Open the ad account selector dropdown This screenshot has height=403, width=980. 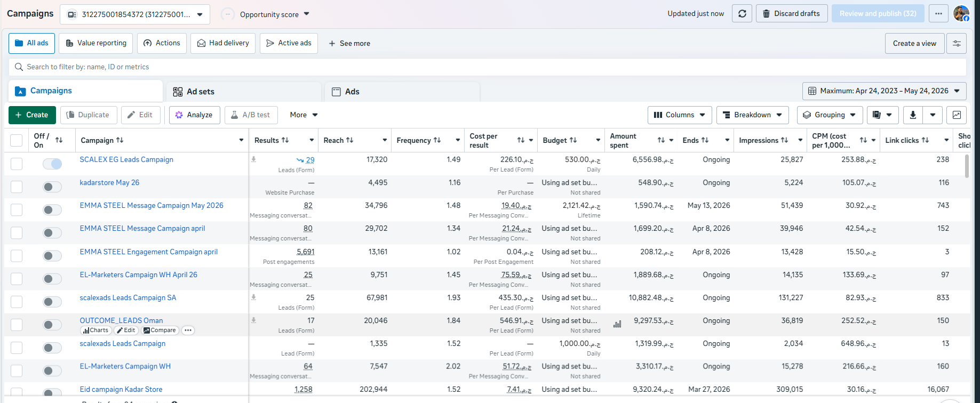(x=135, y=14)
